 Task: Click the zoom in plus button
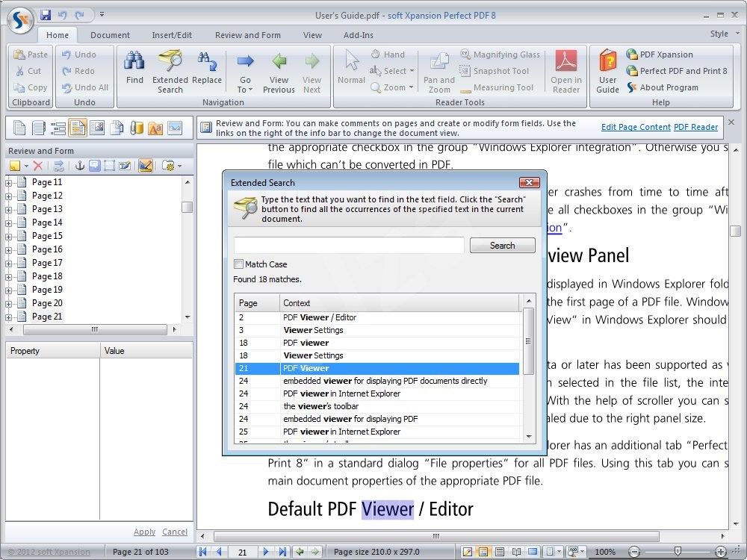(x=721, y=552)
